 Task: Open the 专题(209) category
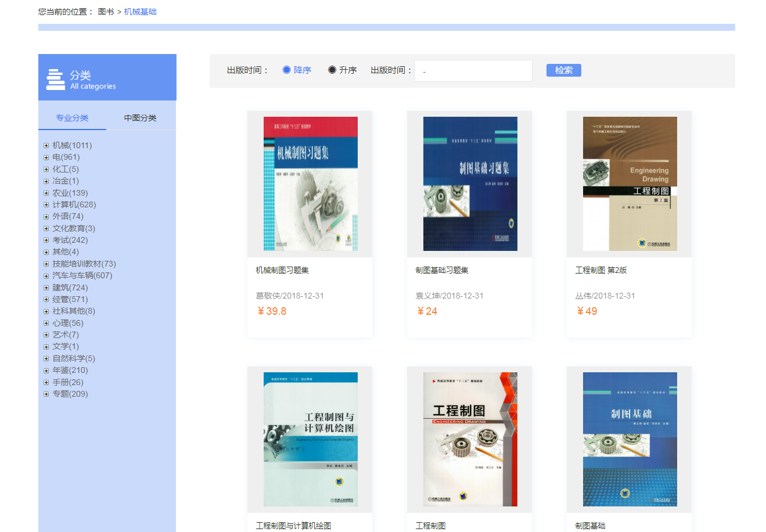pos(70,394)
